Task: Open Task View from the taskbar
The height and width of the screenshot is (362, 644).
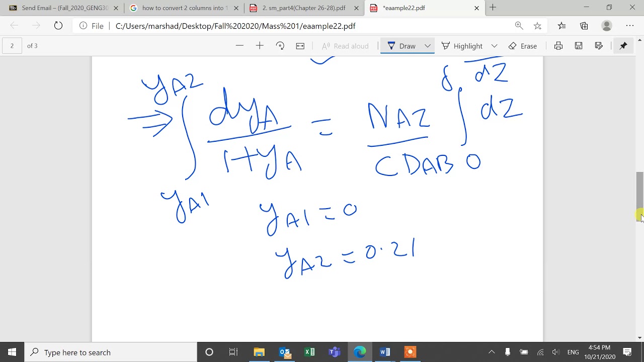Action: (x=233, y=352)
